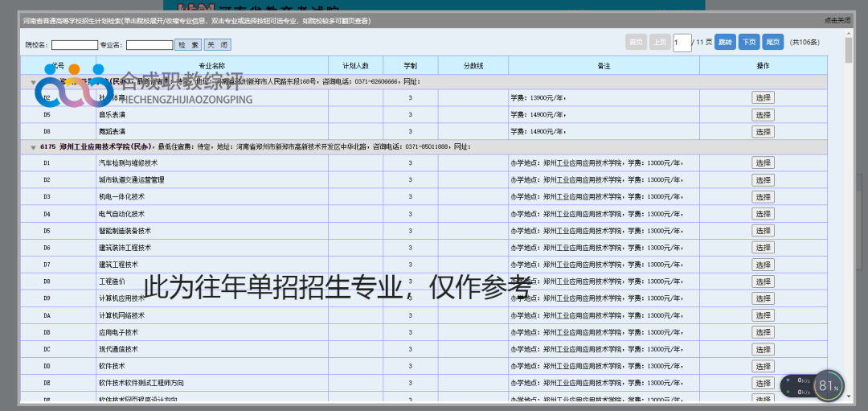Select 选择 for 汽车检测与维修技术 row
The image size is (868, 411).
pos(763,163)
